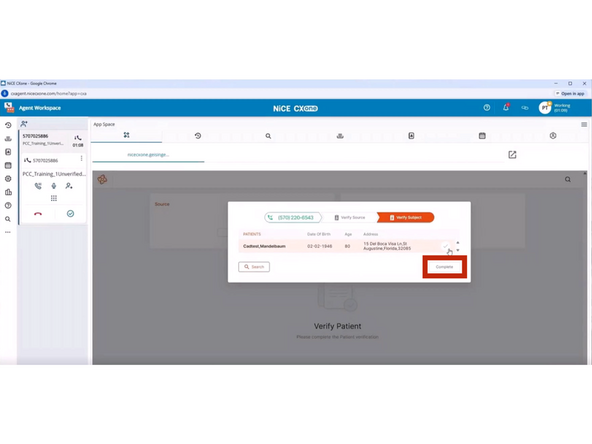Open notifications bell in the header
The width and height of the screenshot is (592, 444).
pyautogui.click(x=506, y=108)
